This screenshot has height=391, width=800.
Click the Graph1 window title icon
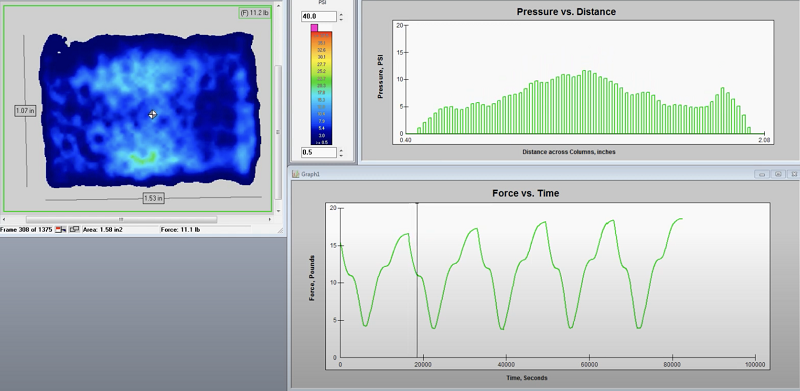click(x=295, y=174)
